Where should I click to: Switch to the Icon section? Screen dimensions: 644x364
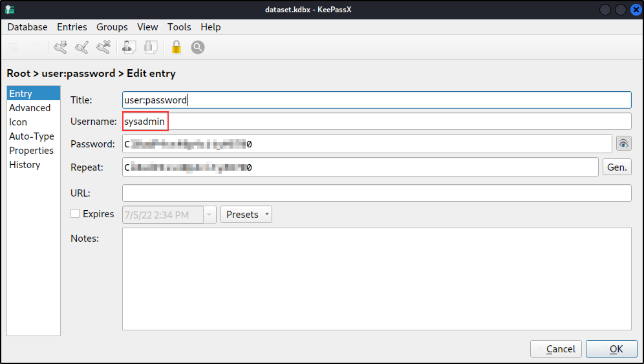(x=34, y=122)
